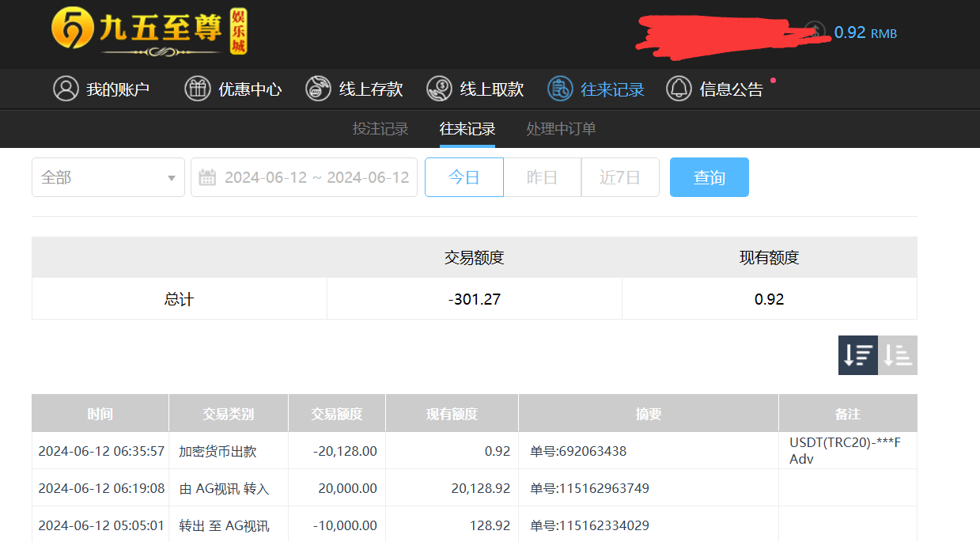Click the 线上取款 withdrawal icon

click(x=439, y=89)
